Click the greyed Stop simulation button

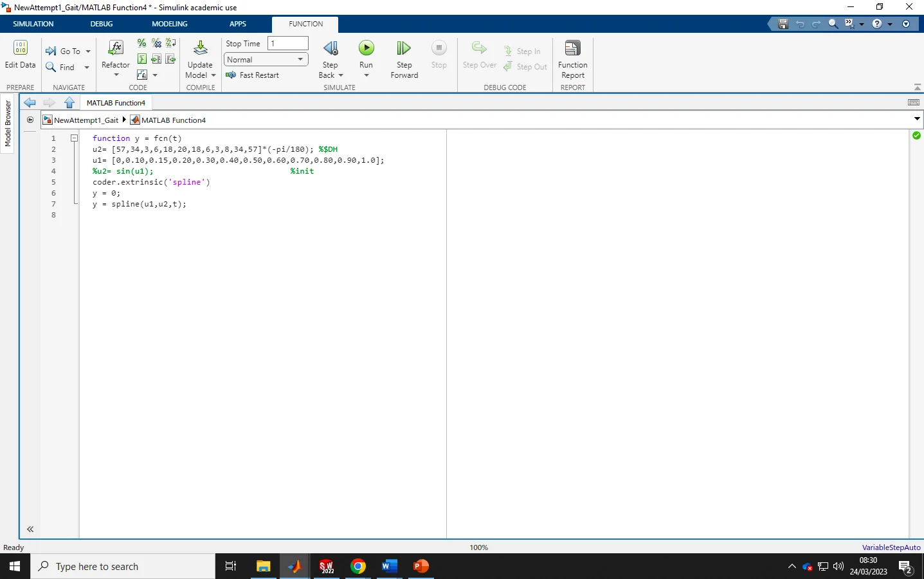pos(439,48)
